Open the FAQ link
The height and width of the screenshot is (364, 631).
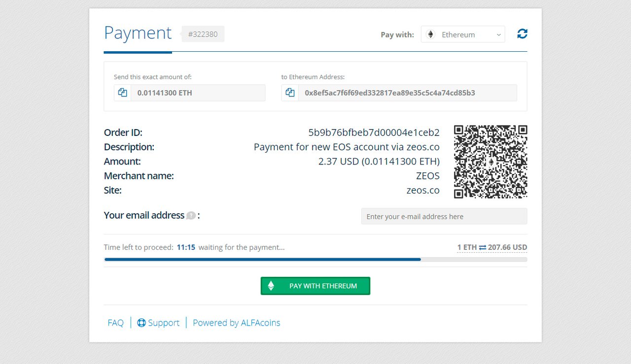tap(115, 323)
